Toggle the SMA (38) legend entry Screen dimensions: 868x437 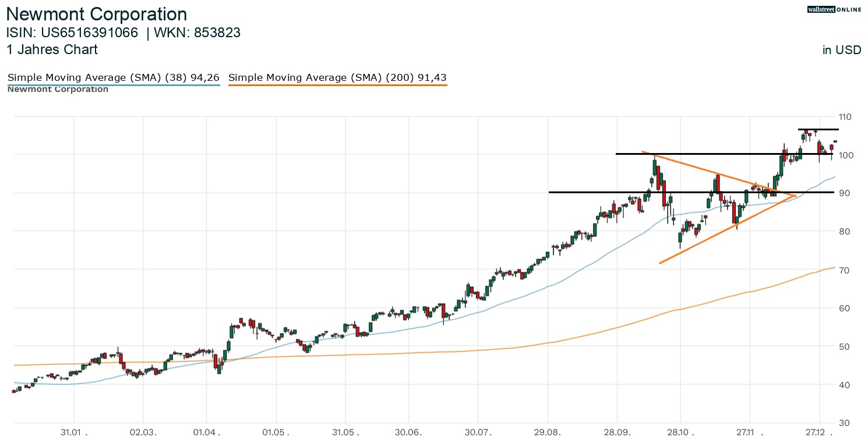pyautogui.click(x=114, y=77)
